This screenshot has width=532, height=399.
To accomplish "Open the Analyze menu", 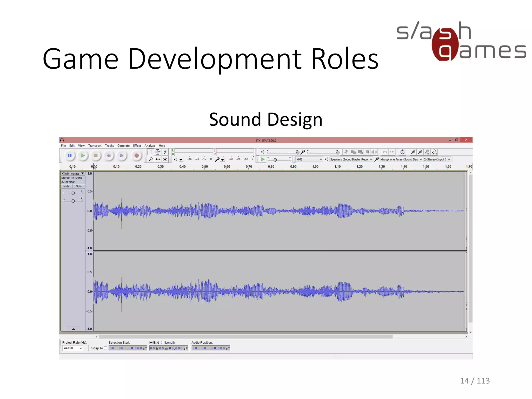I will (150, 146).
